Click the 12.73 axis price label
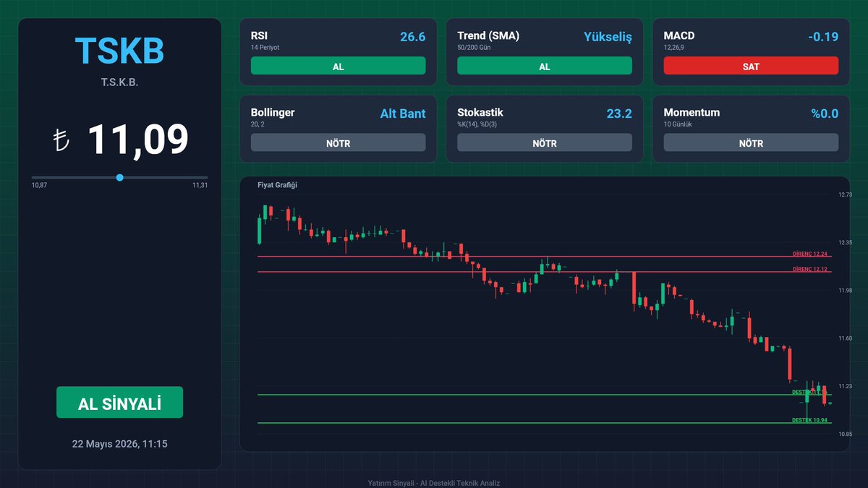This screenshot has height=488, width=868. (845, 194)
